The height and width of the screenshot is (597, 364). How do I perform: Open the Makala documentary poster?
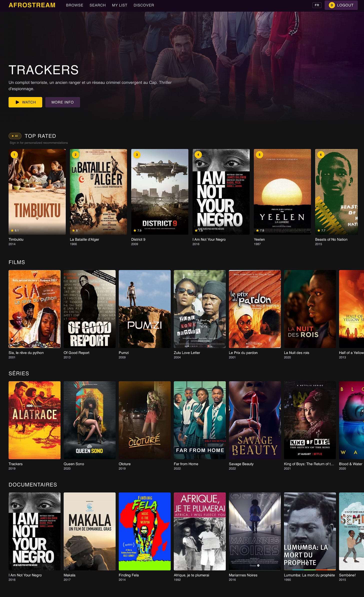point(89,531)
